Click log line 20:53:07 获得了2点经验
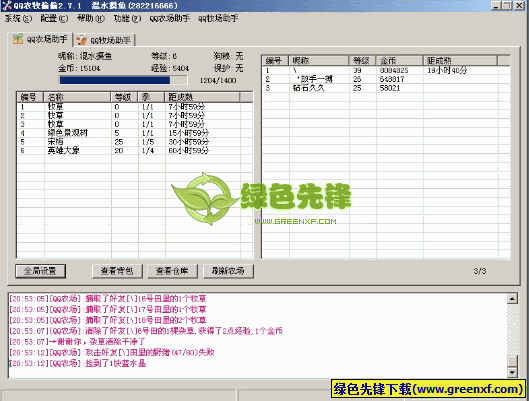529x401 pixels. (146, 331)
